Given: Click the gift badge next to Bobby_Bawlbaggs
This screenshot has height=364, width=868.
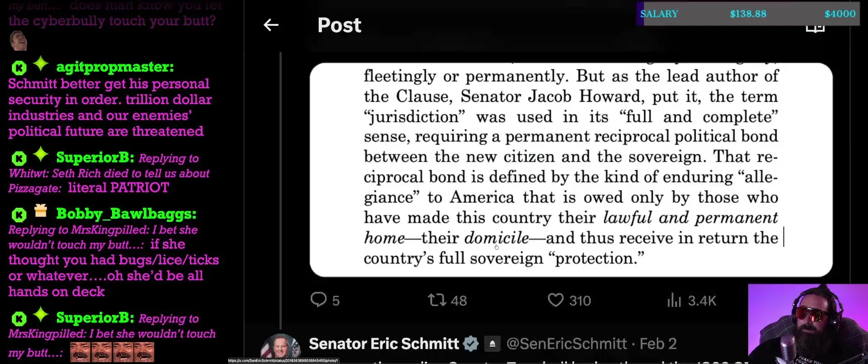Looking at the screenshot, I should point(40,210).
